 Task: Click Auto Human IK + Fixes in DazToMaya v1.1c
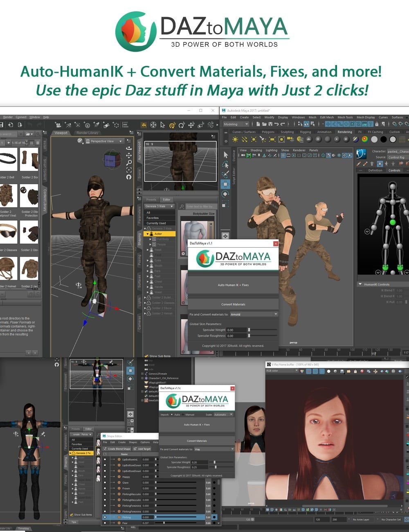[x=197, y=425]
